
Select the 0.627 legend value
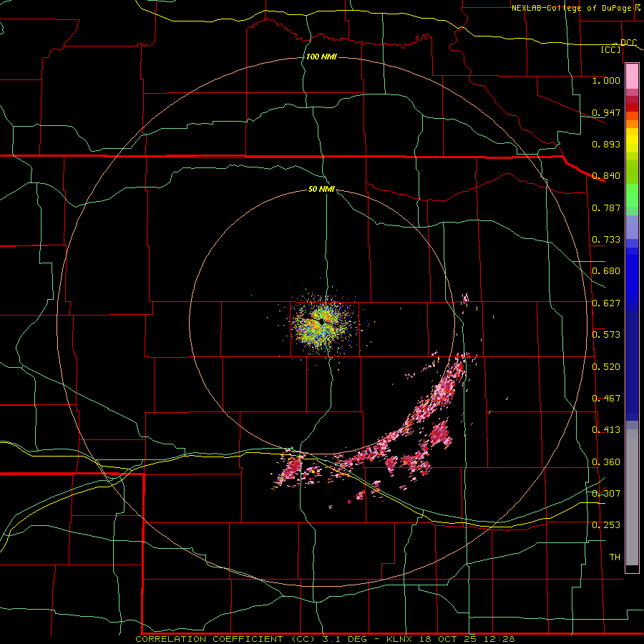tap(606, 303)
